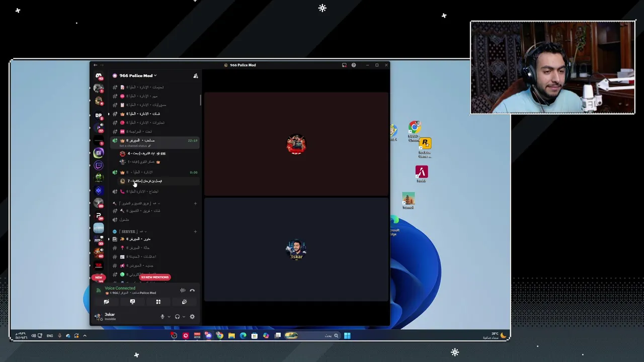
Task: Go back with Discord title arrow
Action: [x=95, y=65]
